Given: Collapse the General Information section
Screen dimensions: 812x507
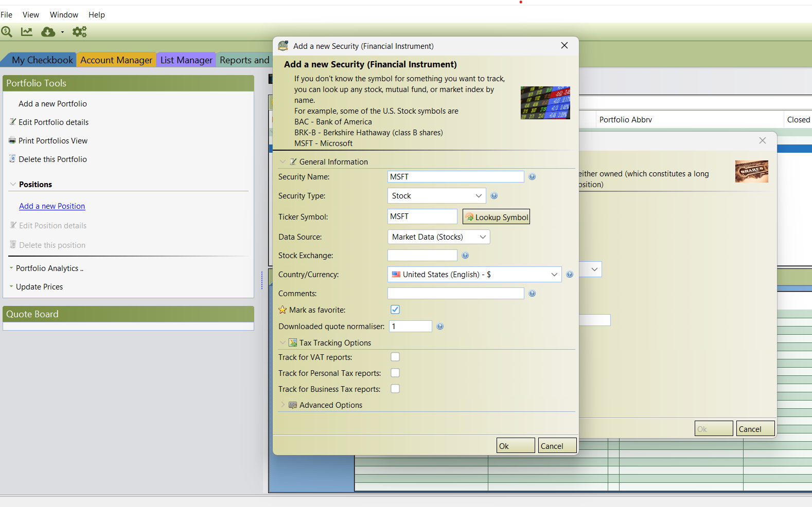Looking at the screenshot, I should click(x=283, y=161).
